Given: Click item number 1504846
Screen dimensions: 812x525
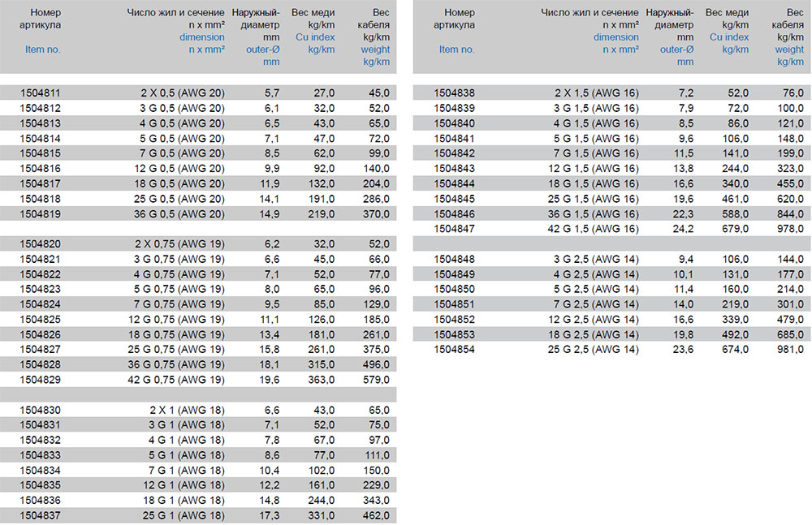Looking at the screenshot, I should [x=454, y=214].
